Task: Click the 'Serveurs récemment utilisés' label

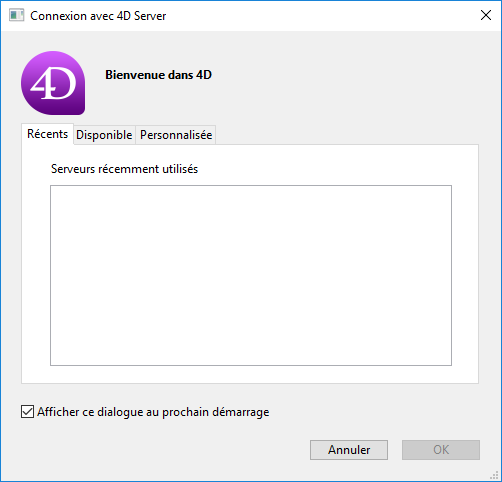Action: pos(124,169)
